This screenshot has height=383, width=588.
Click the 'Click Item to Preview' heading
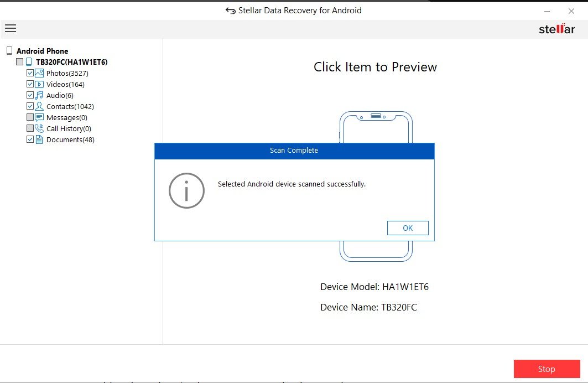376,67
